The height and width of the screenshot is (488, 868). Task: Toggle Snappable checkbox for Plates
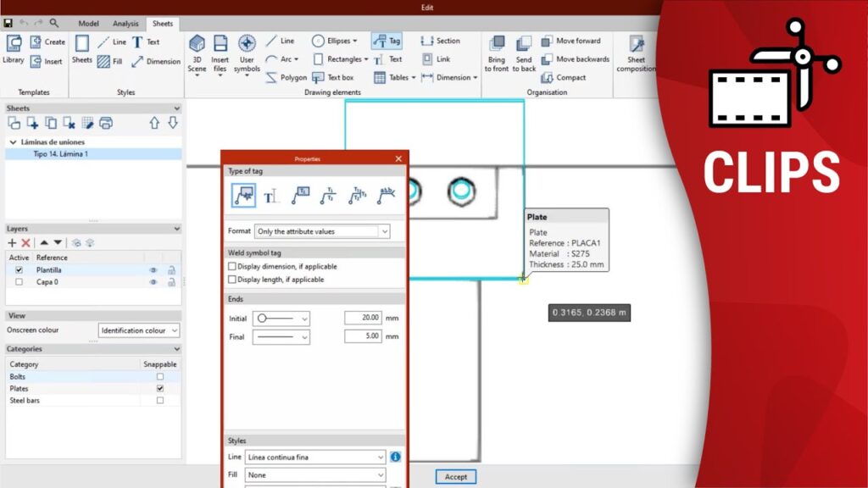click(160, 388)
